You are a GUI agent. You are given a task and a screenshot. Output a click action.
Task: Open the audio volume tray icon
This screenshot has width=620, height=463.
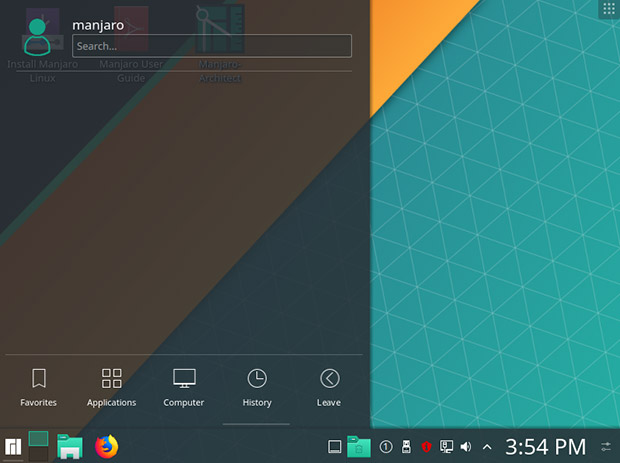(x=466, y=447)
